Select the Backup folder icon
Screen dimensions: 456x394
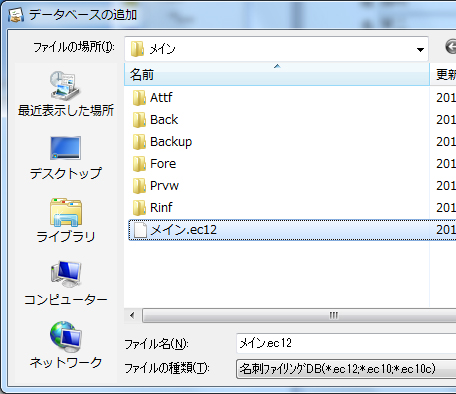[x=139, y=142]
